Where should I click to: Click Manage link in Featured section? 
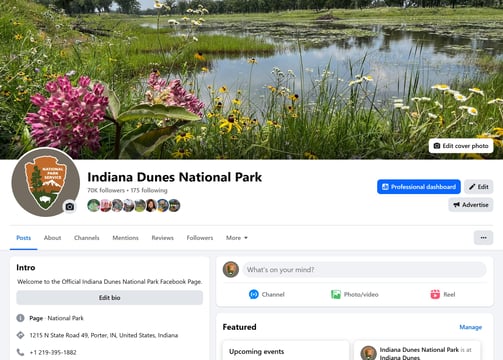tap(471, 327)
